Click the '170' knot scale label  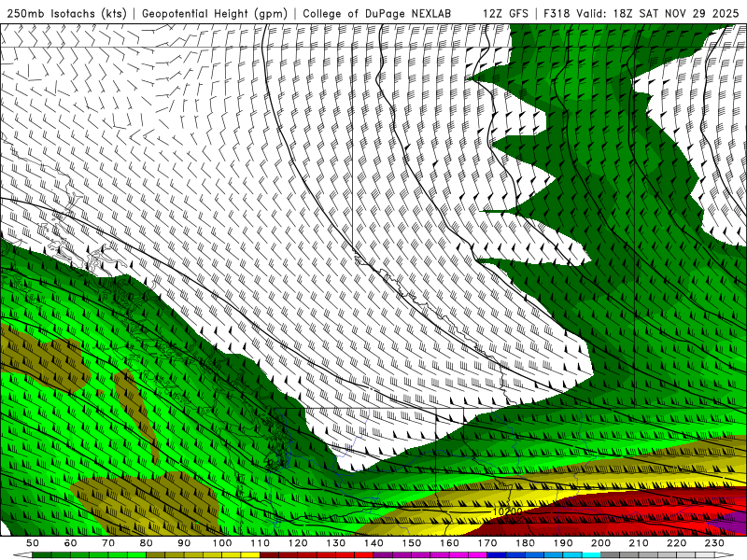pyautogui.click(x=486, y=543)
